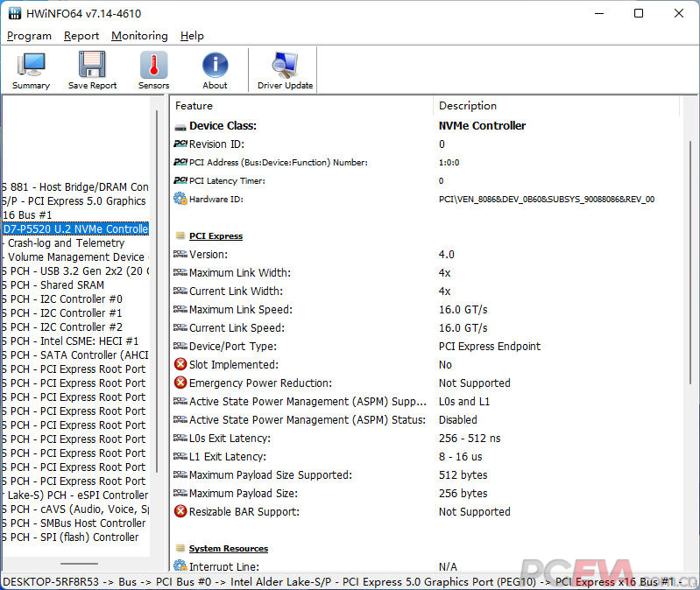Select PCH - SPI (flash) Controller item
Image resolution: width=700 pixels, height=590 pixels.
pos(71,537)
